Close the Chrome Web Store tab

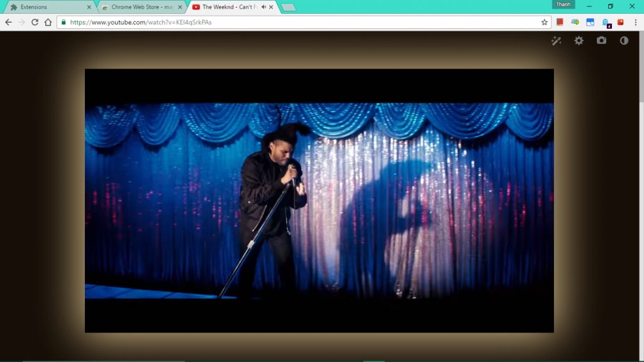point(180,7)
